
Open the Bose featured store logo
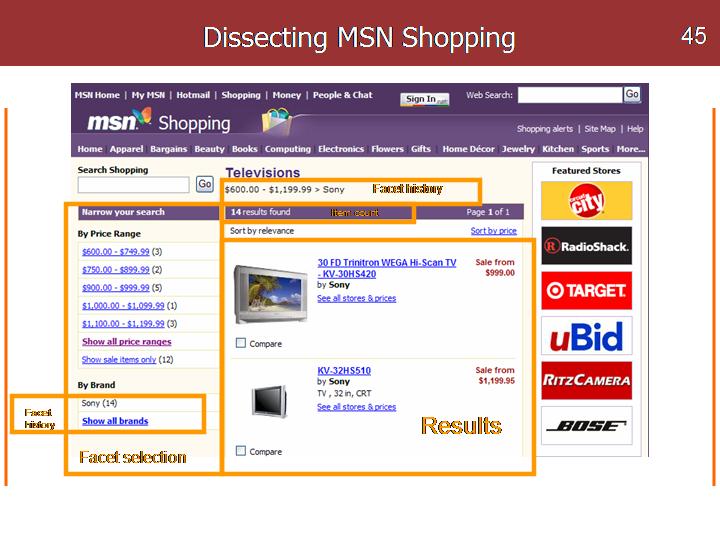pos(586,426)
